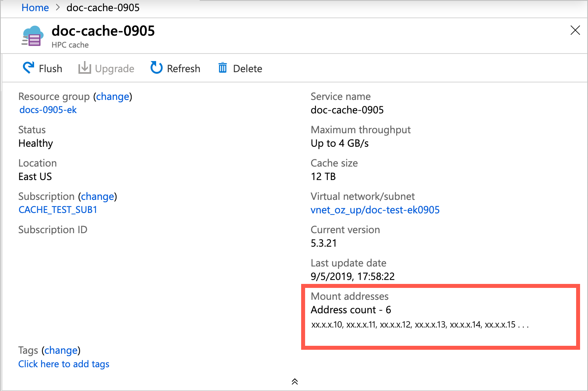588x391 pixels.
Task: Change the resource group
Action: [x=113, y=96]
